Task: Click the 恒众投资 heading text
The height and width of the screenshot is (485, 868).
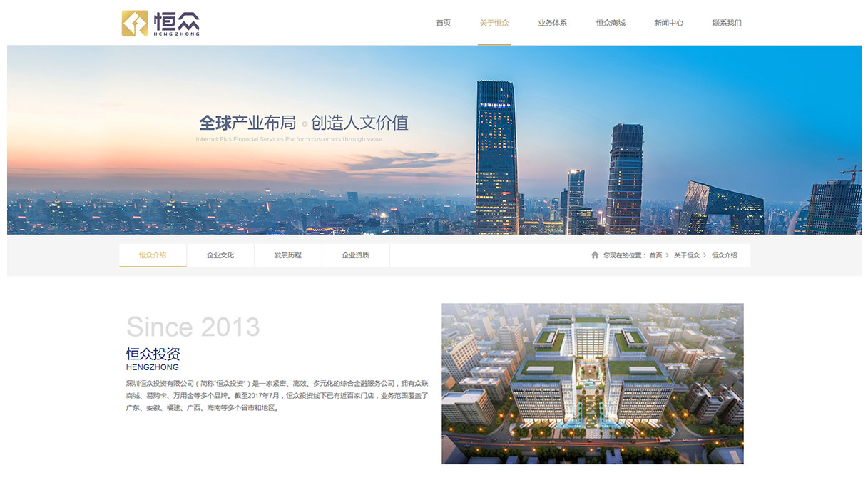Action: 153,354
